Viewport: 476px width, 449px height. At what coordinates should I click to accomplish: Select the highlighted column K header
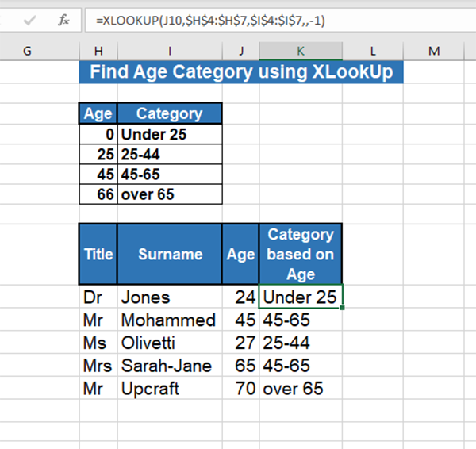[301, 51]
